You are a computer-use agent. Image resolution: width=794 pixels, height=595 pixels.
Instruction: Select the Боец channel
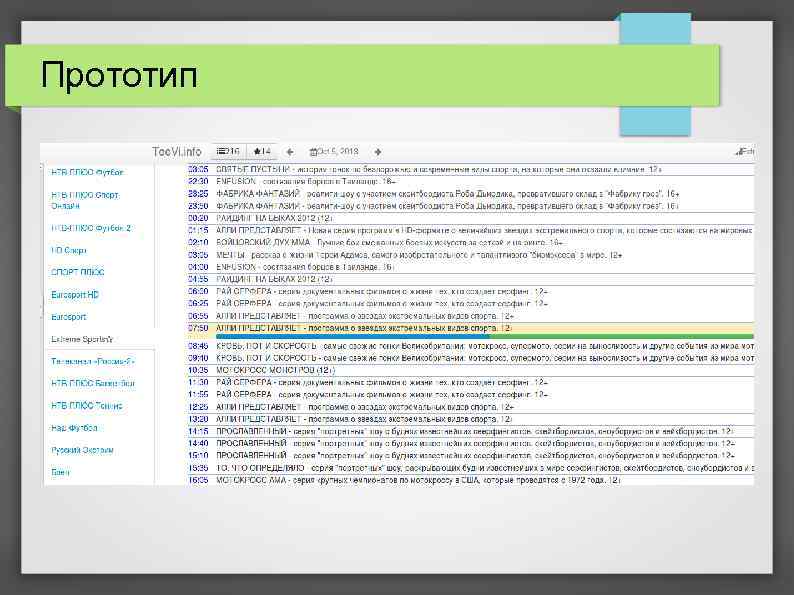60,472
